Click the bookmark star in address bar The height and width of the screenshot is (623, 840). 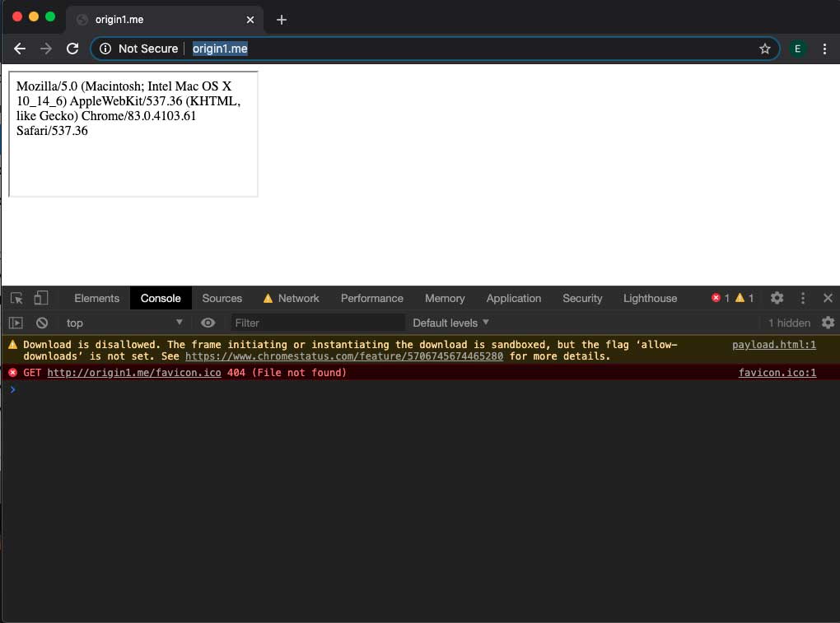tap(764, 48)
